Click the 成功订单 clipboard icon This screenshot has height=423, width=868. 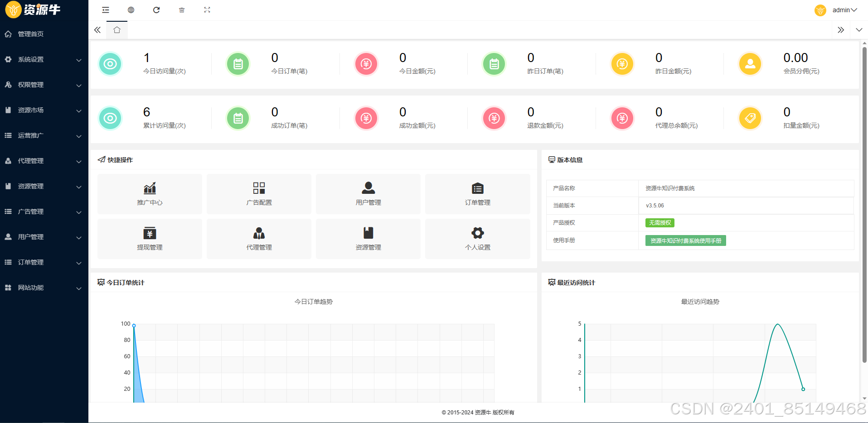(x=238, y=118)
